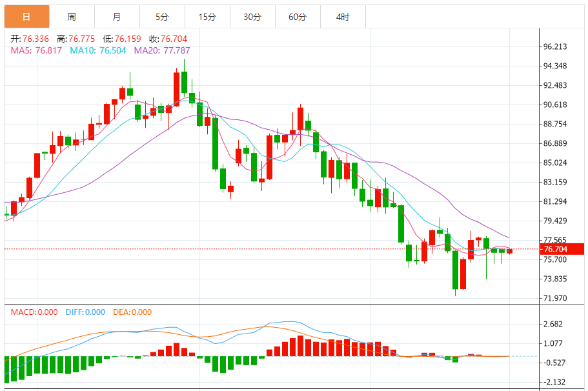Click the 96.213 price axis label
Viewport: 588px width, 391px height.
point(555,46)
